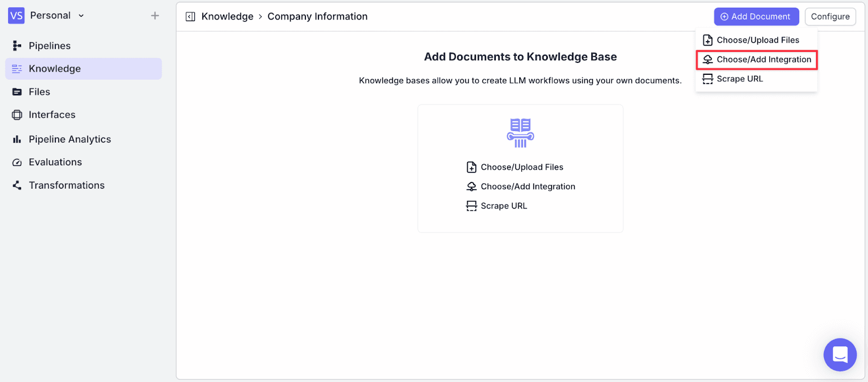Click the Knowledge breadcrumb link
Viewport: 868px width, 382px height.
click(x=227, y=16)
